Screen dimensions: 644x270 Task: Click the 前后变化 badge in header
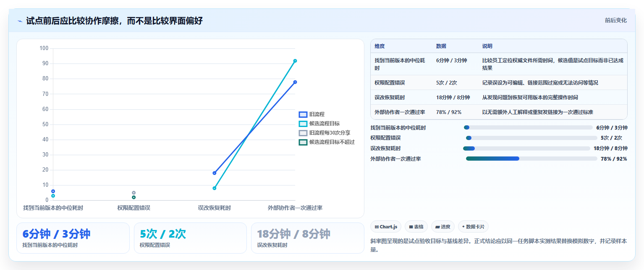[x=615, y=20]
